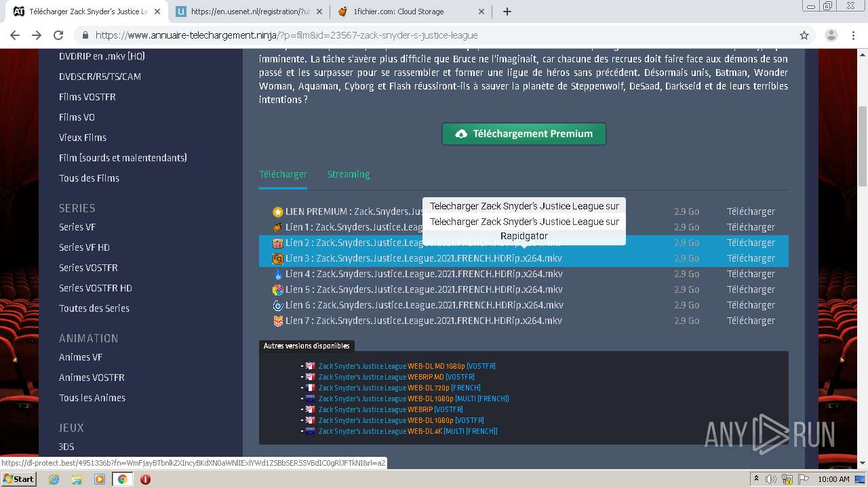Click the page vertical scrollbar thumb
Screen dimensions: 868x488
coord(863,146)
